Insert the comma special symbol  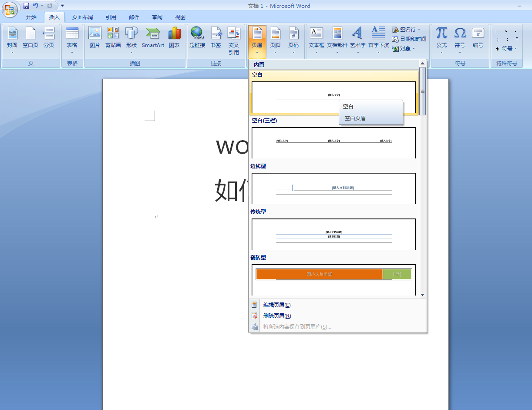(496, 31)
